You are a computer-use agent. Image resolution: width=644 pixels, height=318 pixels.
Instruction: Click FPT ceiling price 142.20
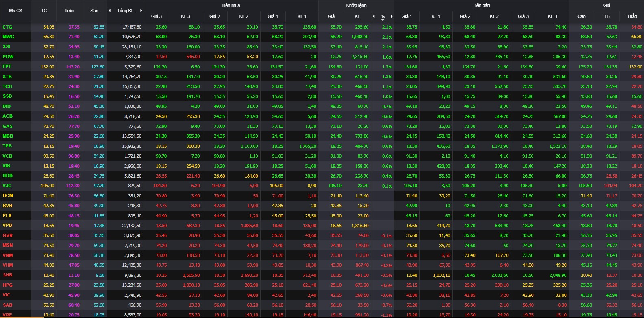(73, 67)
